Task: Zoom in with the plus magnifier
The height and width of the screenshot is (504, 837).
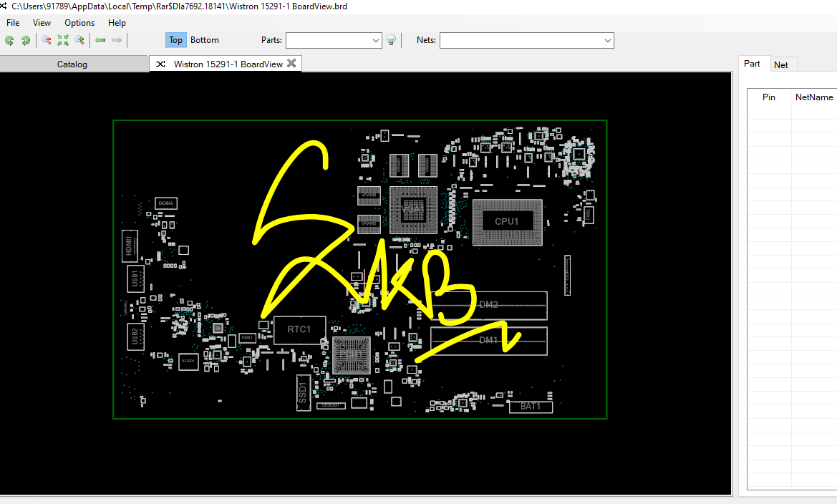Action: pos(79,40)
